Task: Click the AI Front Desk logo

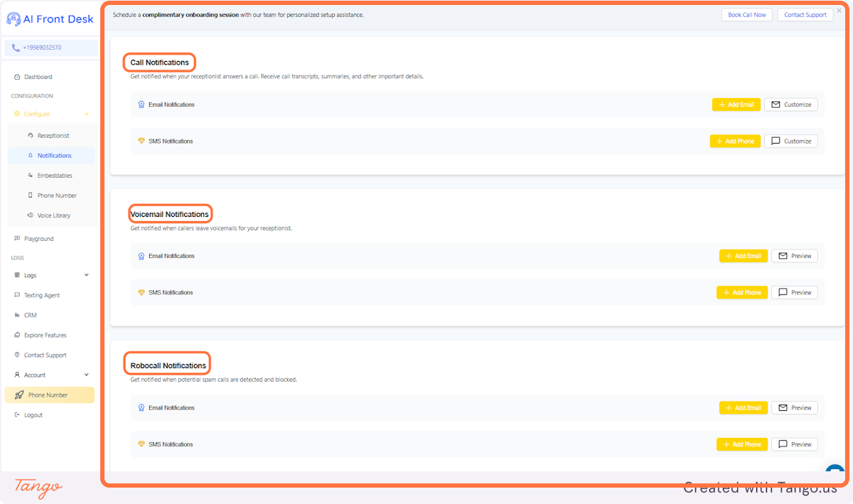Action: click(x=48, y=18)
